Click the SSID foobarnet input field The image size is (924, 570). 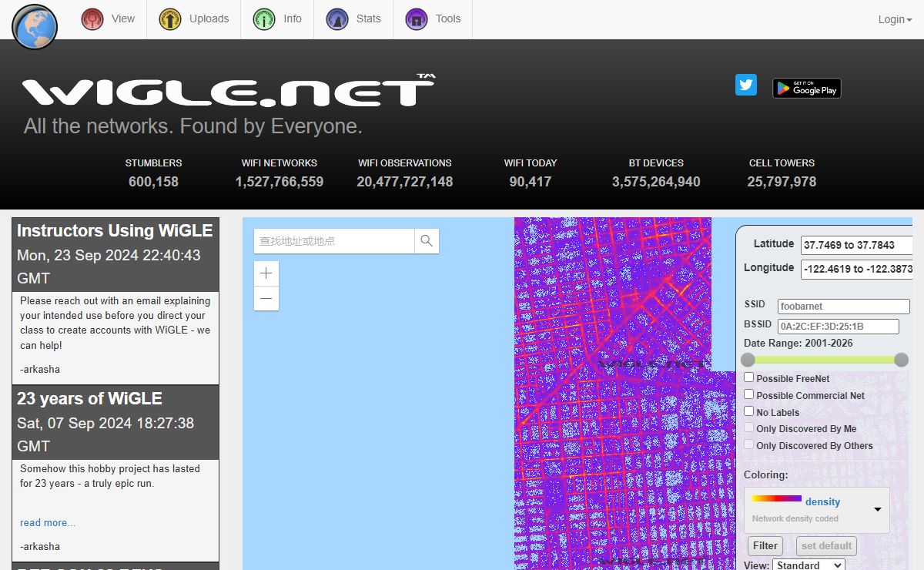[x=843, y=307]
